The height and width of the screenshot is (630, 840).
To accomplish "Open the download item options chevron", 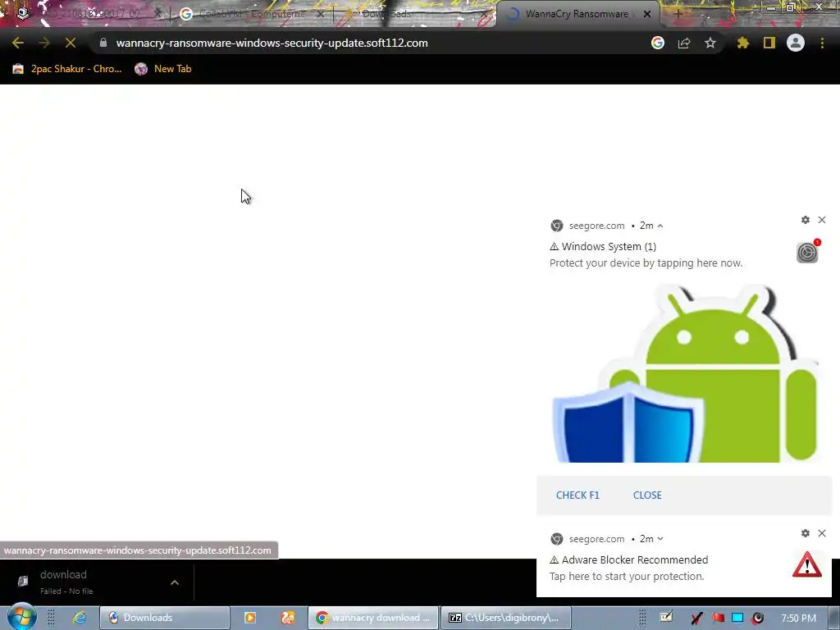I will 175,582.
